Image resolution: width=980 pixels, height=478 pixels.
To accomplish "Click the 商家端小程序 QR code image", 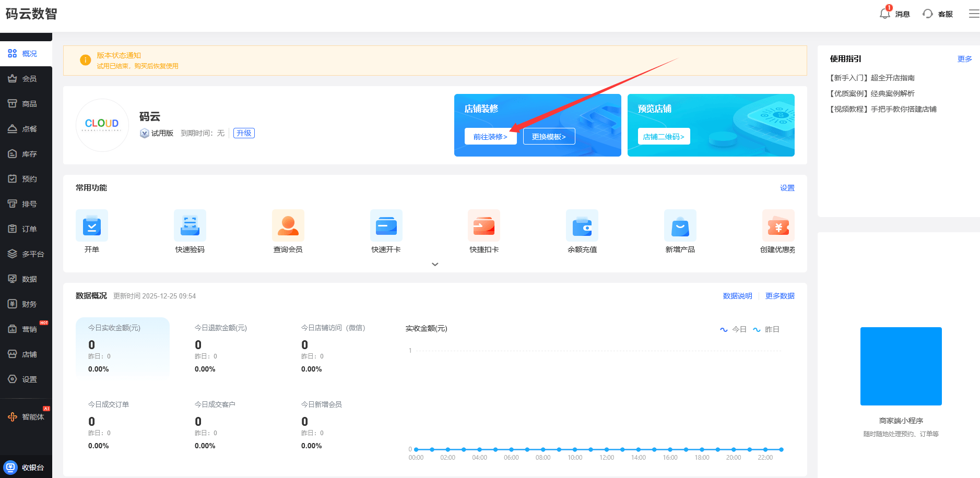I will pos(901,366).
